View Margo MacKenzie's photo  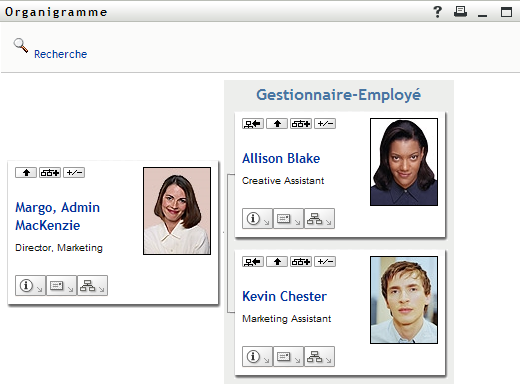(x=177, y=211)
